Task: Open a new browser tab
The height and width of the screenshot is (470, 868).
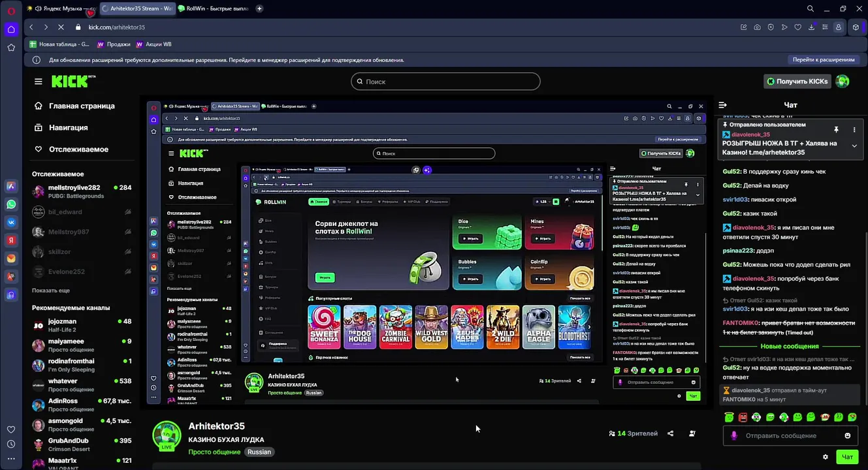Action: [x=259, y=8]
